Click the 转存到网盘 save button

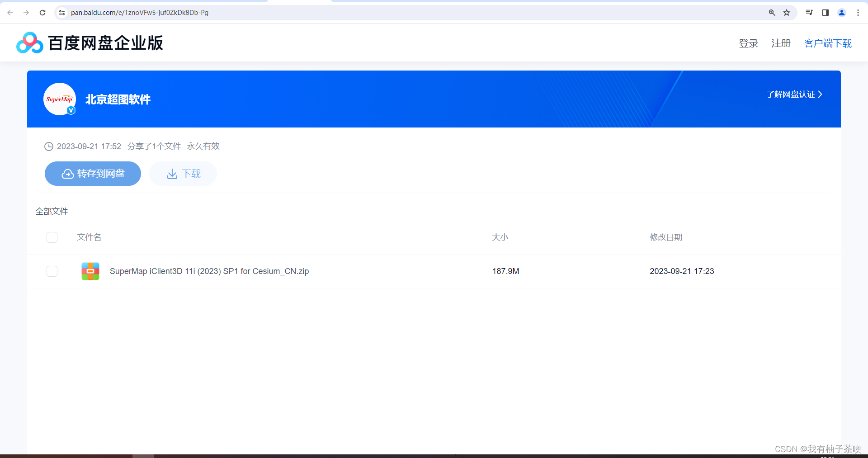point(93,174)
